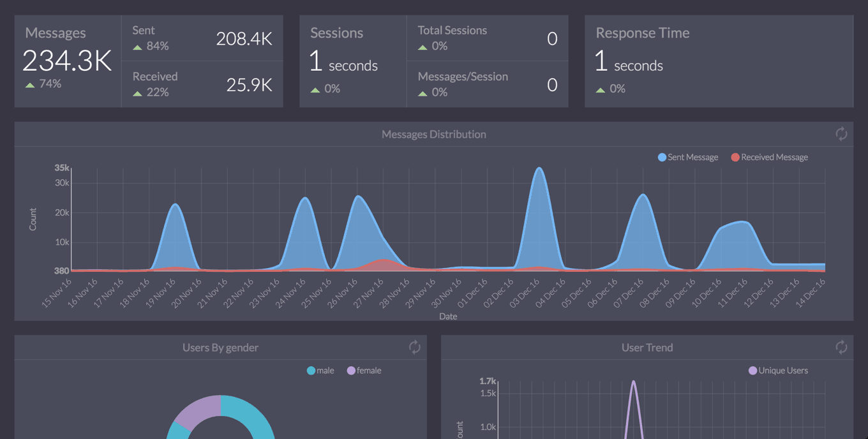
Task: Click the 15 Nov 16 date label
Action: pos(57,293)
